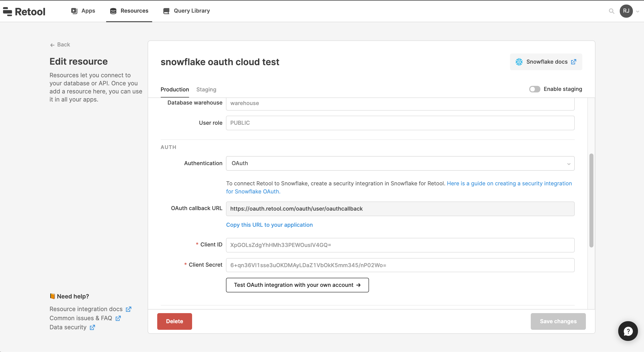
Task: Go Back to resources list
Action: click(x=60, y=45)
